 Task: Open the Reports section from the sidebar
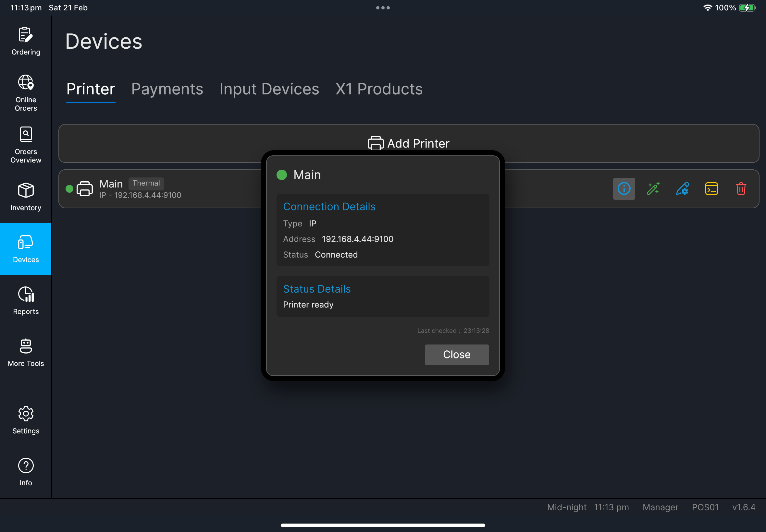coord(26,300)
